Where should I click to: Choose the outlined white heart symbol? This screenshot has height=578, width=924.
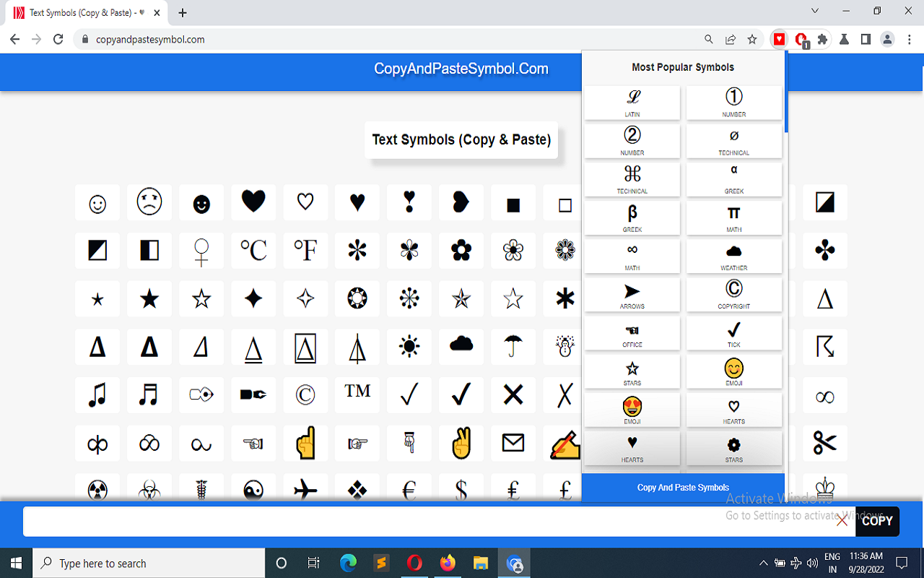coord(305,203)
